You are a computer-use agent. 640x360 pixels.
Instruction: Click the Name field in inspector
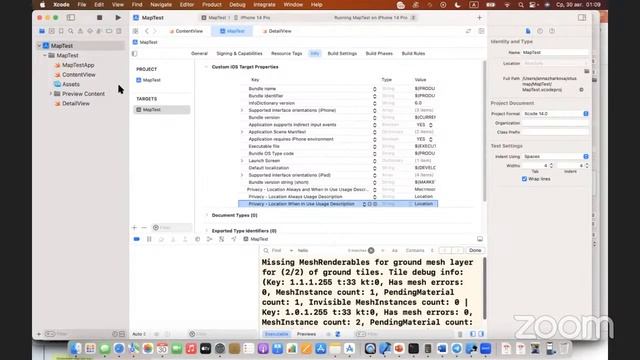click(x=555, y=53)
